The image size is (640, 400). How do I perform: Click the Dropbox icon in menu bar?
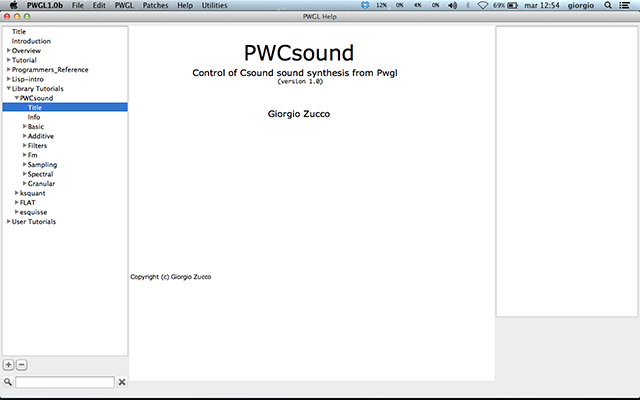tap(365, 5)
